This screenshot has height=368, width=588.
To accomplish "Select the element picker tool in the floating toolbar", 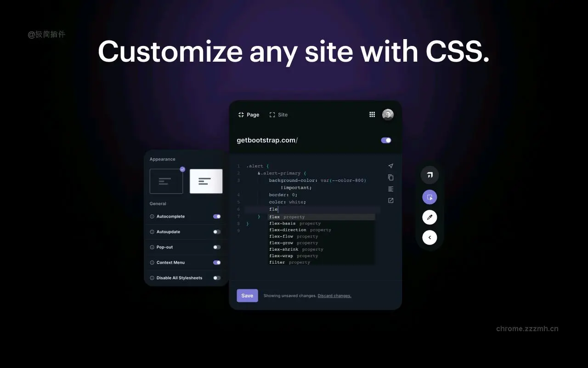I will [430, 197].
